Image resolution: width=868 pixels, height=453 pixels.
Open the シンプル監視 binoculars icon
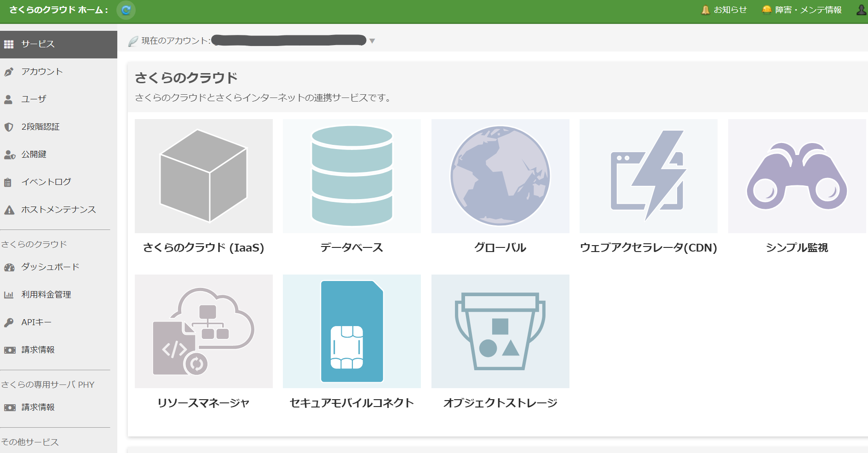click(797, 176)
